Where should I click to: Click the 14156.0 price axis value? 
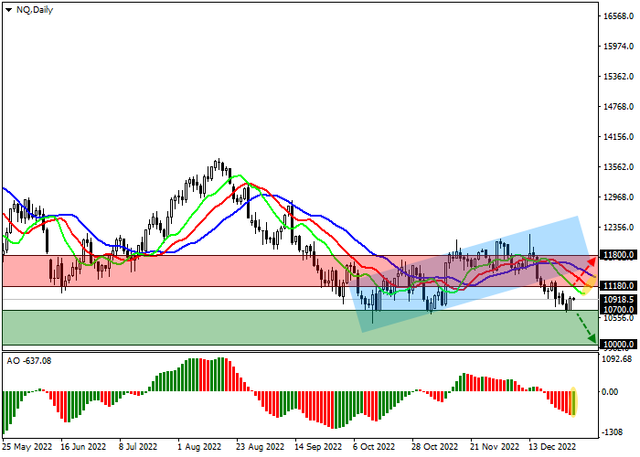618,137
